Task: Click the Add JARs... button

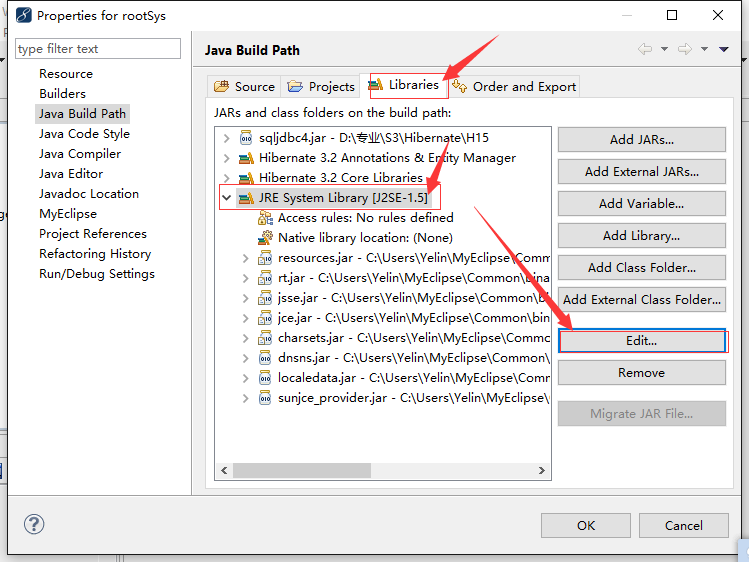Action: tap(642, 140)
